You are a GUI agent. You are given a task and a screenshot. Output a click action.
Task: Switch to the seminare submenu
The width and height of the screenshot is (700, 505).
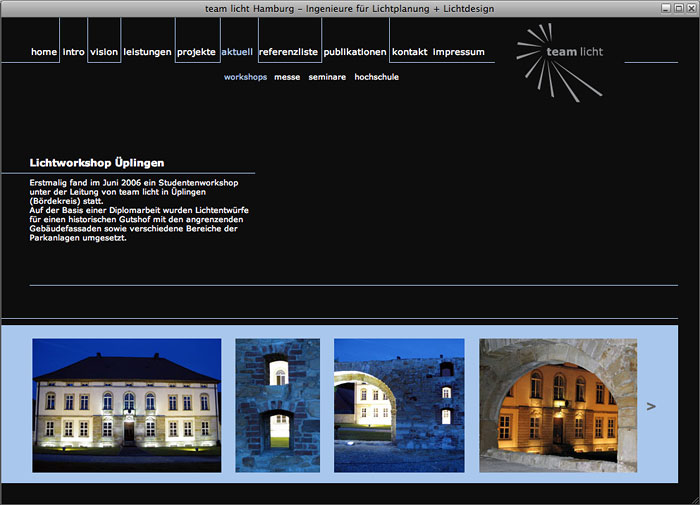327,77
